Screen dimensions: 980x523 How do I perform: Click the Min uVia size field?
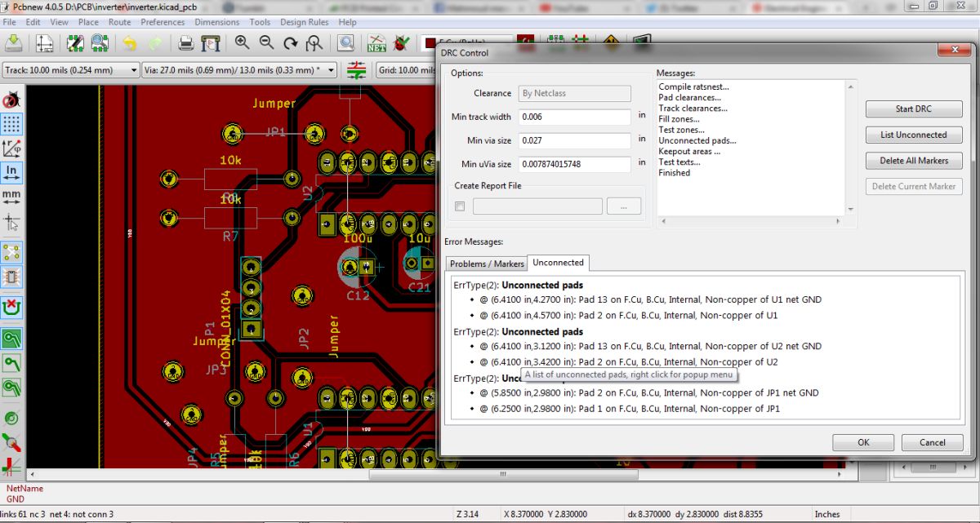(x=575, y=164)
